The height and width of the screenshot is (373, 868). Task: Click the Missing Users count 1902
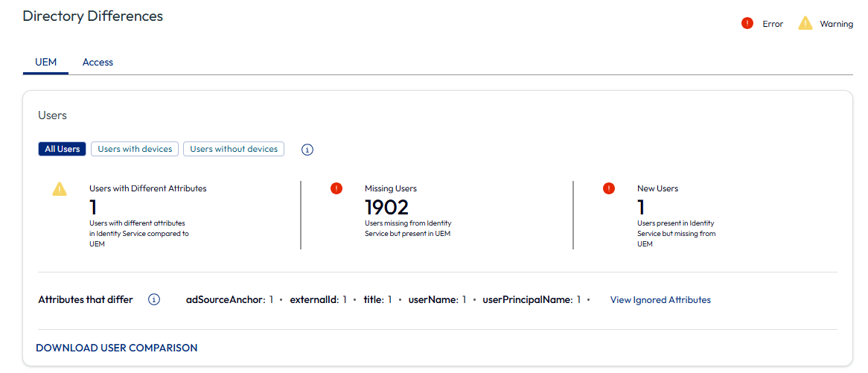click(x=386, y=207)
